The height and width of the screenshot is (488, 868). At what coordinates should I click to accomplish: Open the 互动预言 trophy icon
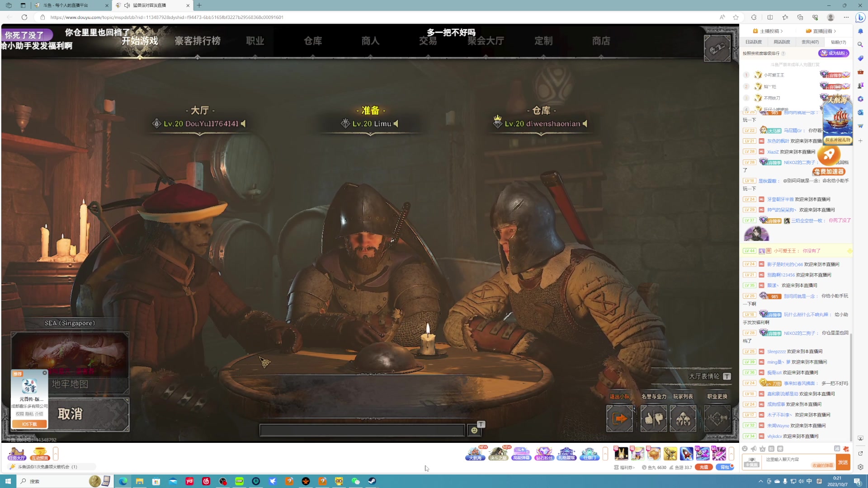point(40,453)
